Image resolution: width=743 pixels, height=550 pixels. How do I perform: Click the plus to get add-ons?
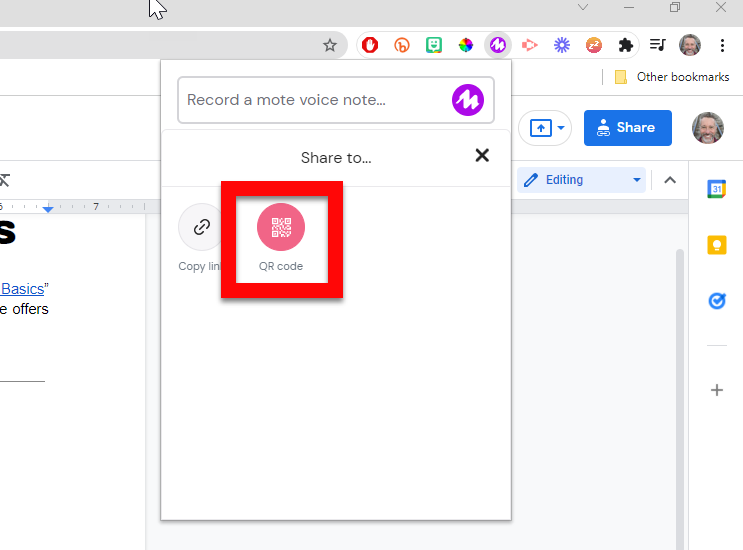716,390
